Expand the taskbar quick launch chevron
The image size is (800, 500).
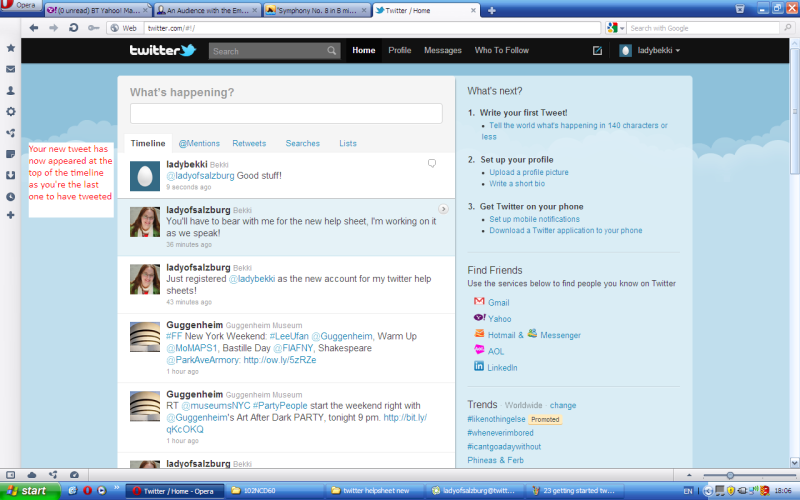tap(117, 488)
